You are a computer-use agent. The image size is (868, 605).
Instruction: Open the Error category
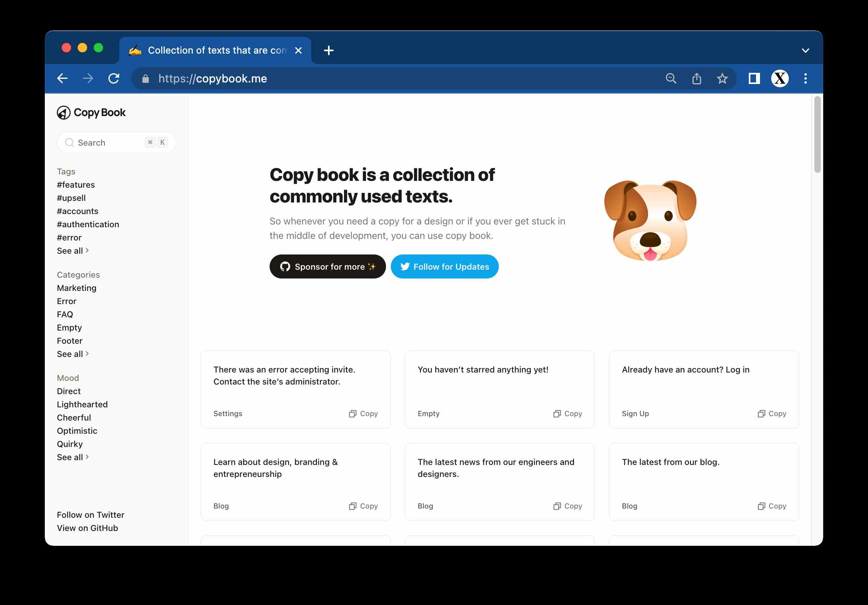(66, 301)
